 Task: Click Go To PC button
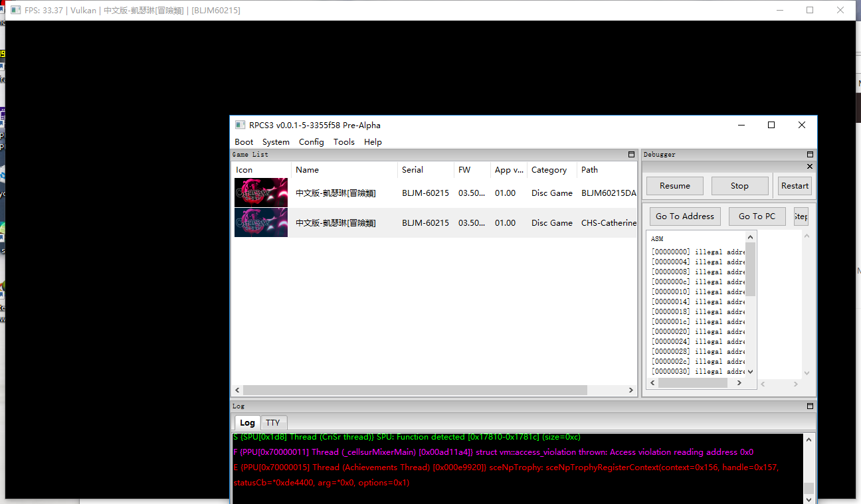point(757,216)
